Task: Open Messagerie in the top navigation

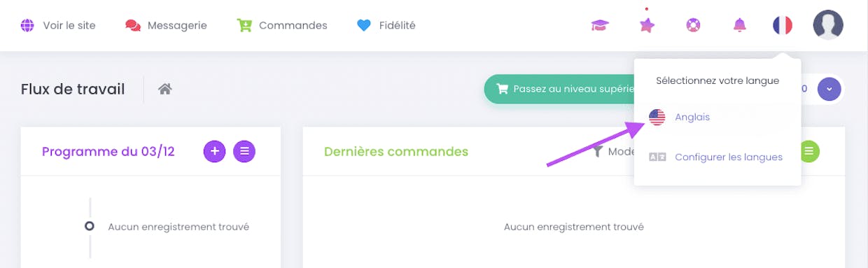Action: click(166, 25)
